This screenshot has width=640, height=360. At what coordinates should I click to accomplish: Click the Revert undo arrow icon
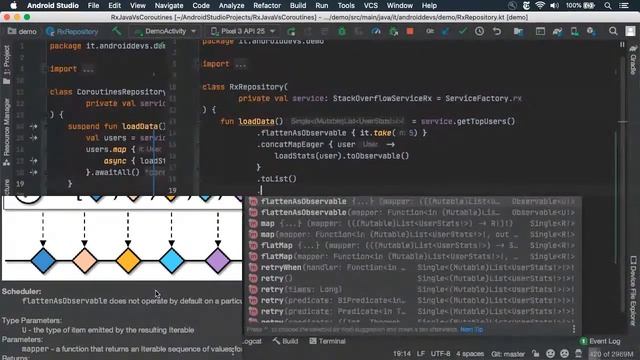pyautogui.click(x=496, y=31)
